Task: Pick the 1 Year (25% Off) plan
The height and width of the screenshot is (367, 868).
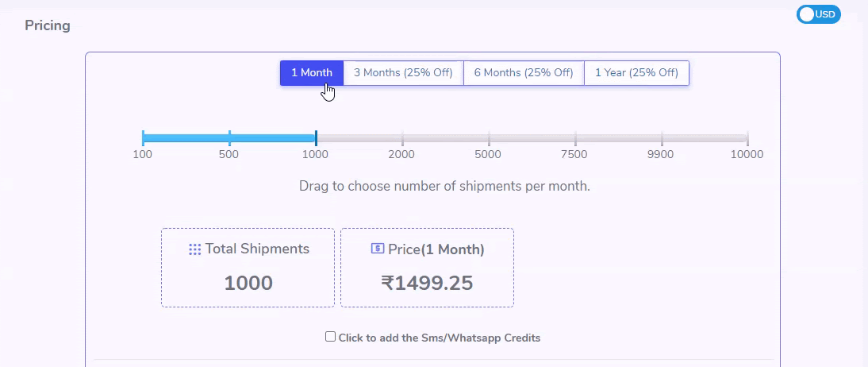Action: pos(636,72)
